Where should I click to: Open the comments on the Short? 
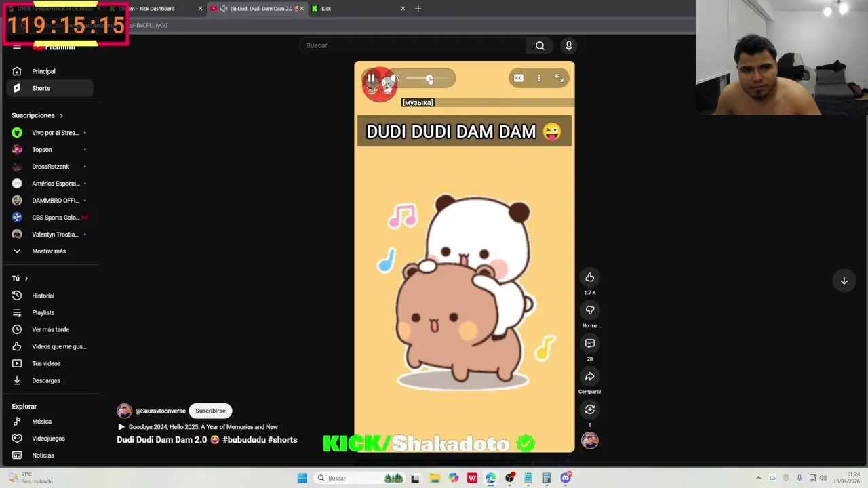[590, 343]
